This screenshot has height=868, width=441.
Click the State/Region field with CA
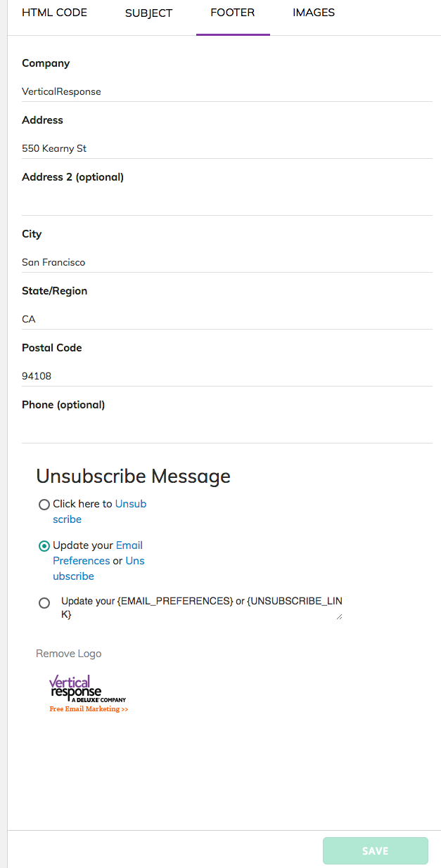click(227, 319)
